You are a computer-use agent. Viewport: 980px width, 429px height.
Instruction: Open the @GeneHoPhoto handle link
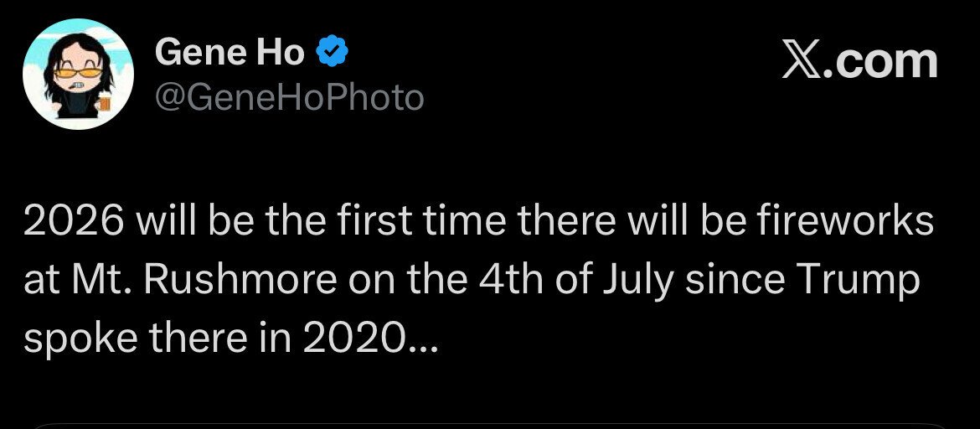click(289, 98)
